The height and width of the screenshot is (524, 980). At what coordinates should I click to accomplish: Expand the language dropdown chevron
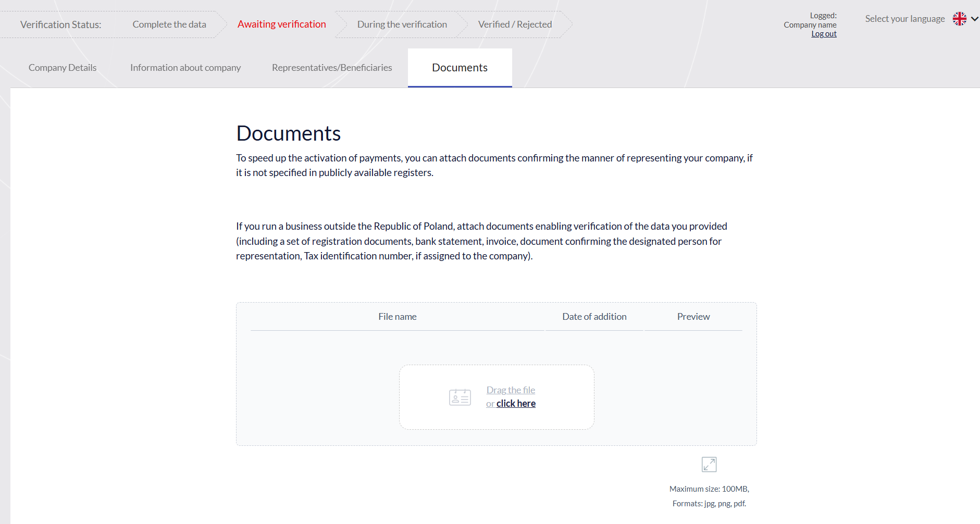pos(974,19)
